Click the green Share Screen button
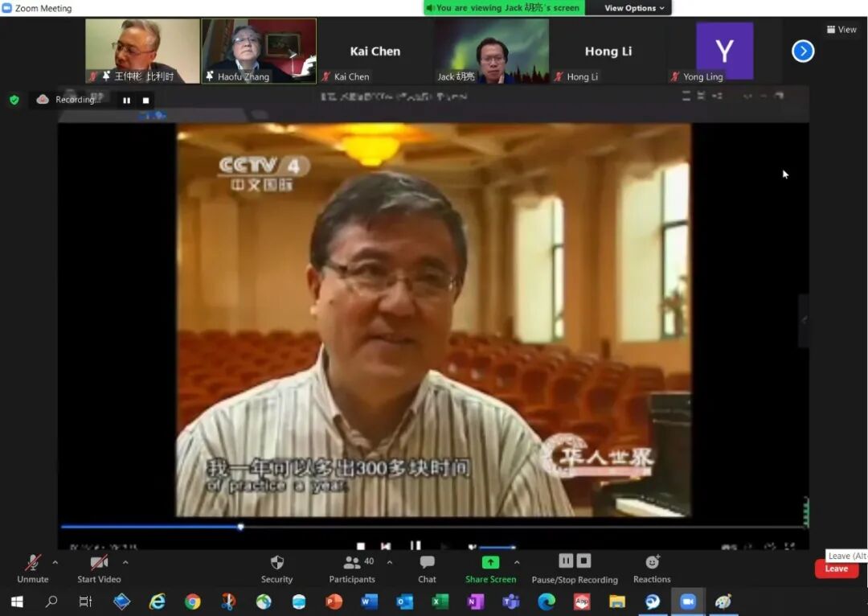Screen dimensions: 868x616 point(490,569)
